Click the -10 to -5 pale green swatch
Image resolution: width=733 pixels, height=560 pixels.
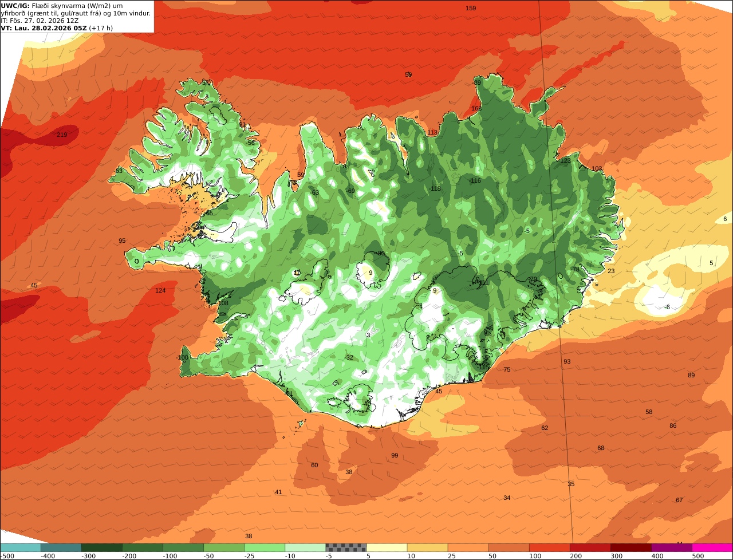pyautogui.click(x=305, y=547)
